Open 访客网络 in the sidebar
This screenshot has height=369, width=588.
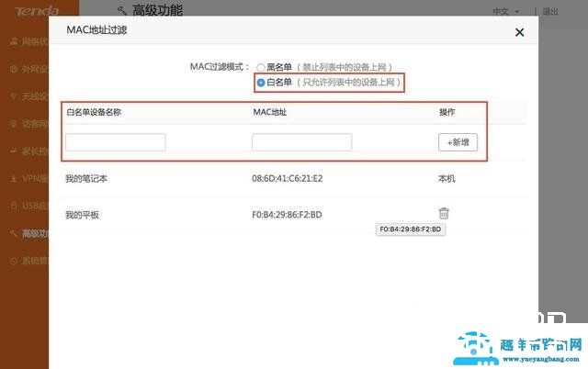click(29, 124)
